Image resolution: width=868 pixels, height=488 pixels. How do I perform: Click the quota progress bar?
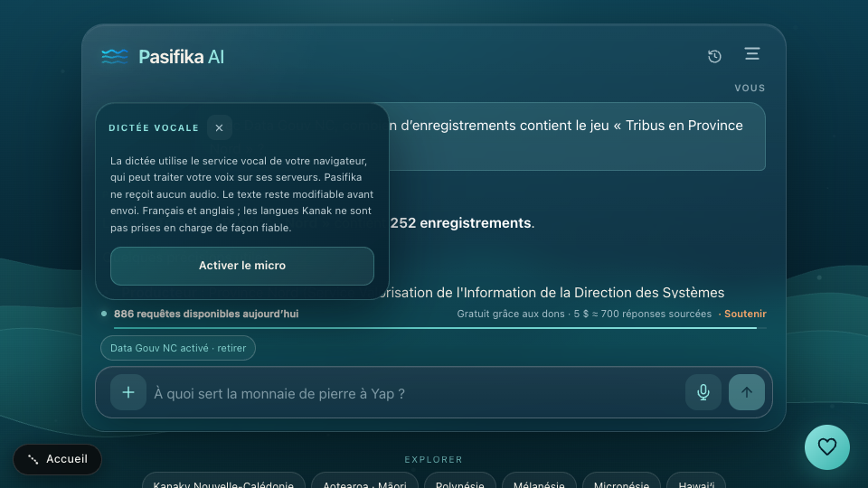point(440,328)
